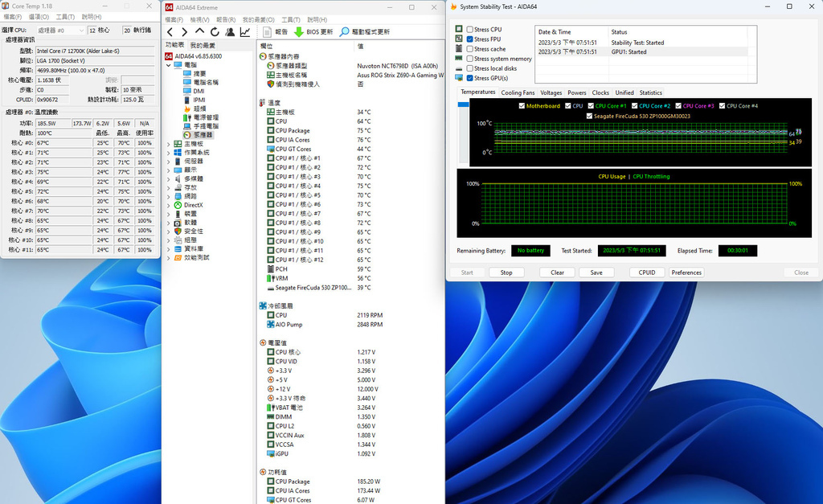Viewport: 823px width, 504px height.
Task: Toggle the Motherboard graph checkbox
Action: click(x=522, y=106)
